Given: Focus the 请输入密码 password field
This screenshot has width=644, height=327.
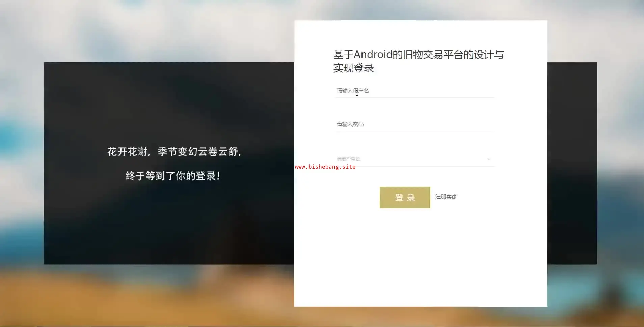Looking at the screenshot, I should tap(415, 124).
